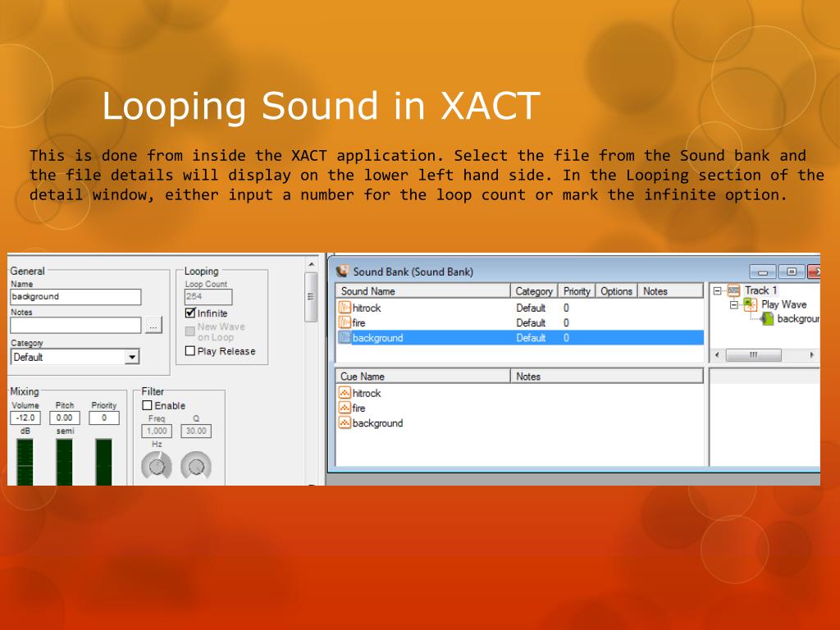
Task: Select the highlighted background sound row
Action: 519,337
